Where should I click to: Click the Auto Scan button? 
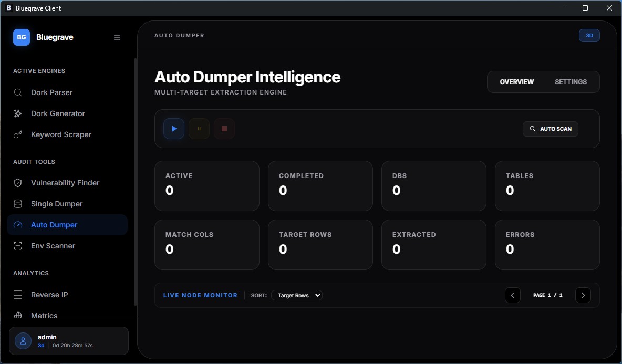click(x=550, y=129)
